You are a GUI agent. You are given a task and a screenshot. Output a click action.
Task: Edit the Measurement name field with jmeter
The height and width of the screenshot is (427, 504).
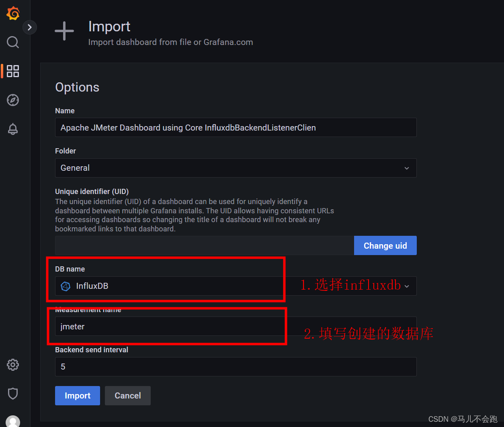[236, 326]
